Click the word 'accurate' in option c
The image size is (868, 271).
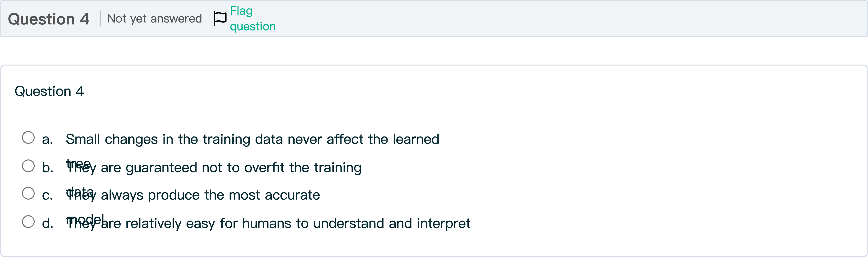coord(292,195)
